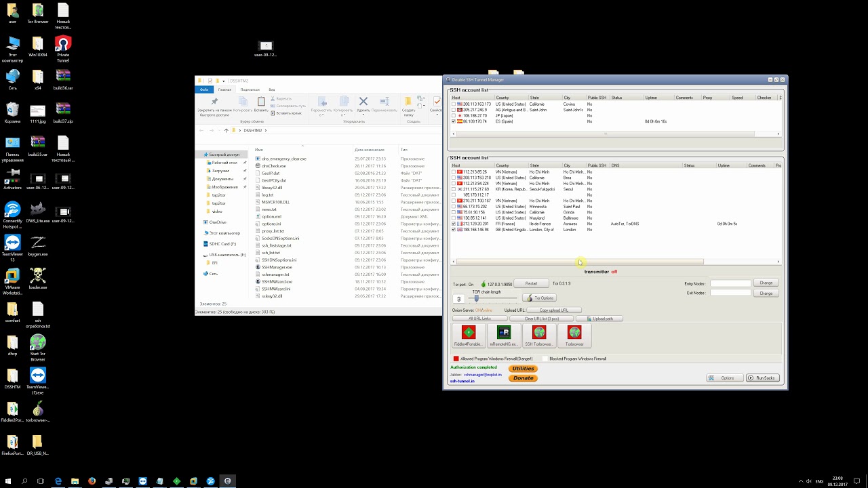Open the SSH Torbrowser shortcut
The width and height of the screenshot is (868, 488).
click(x=539, y=335)
